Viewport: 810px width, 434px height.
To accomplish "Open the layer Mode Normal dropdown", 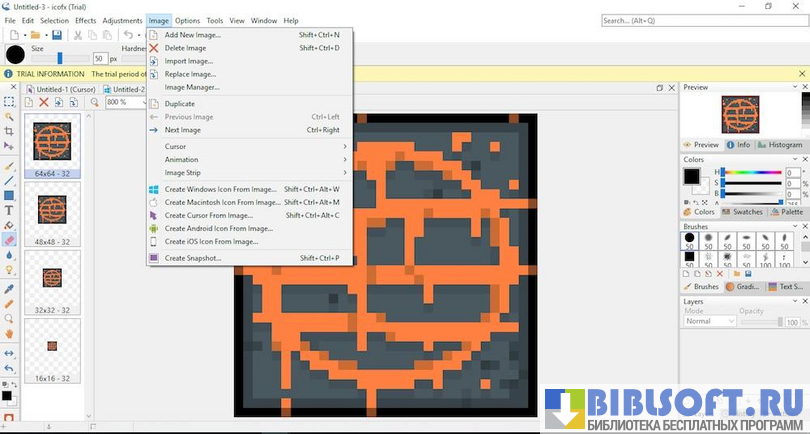I will click(711, 321).
